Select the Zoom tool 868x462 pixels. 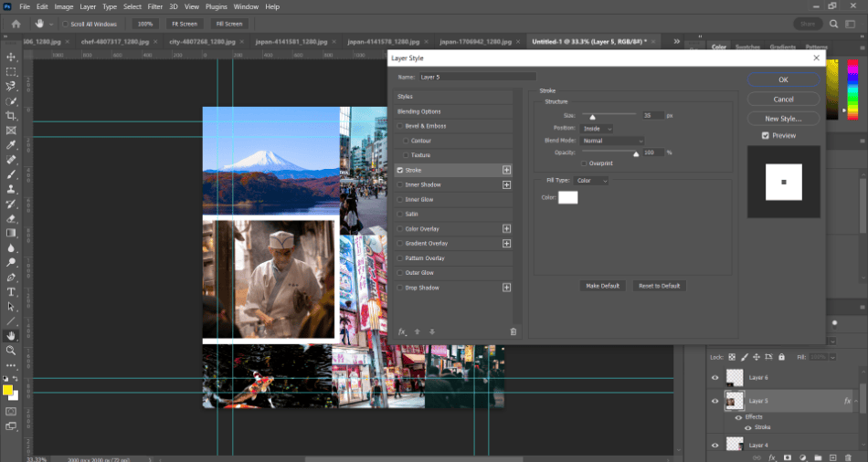click(x=11, y=351)
